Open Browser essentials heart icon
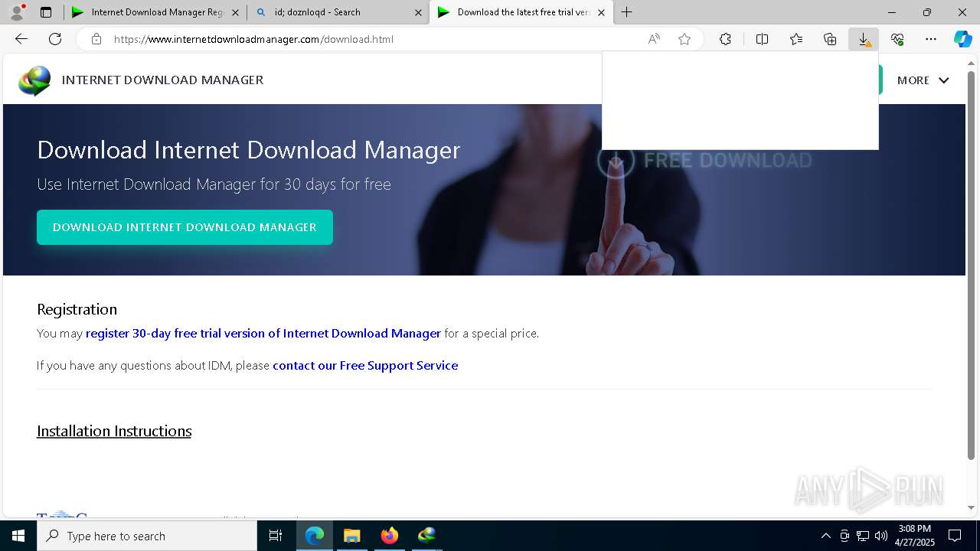This screenshot has height=551, width=980. 897,39
